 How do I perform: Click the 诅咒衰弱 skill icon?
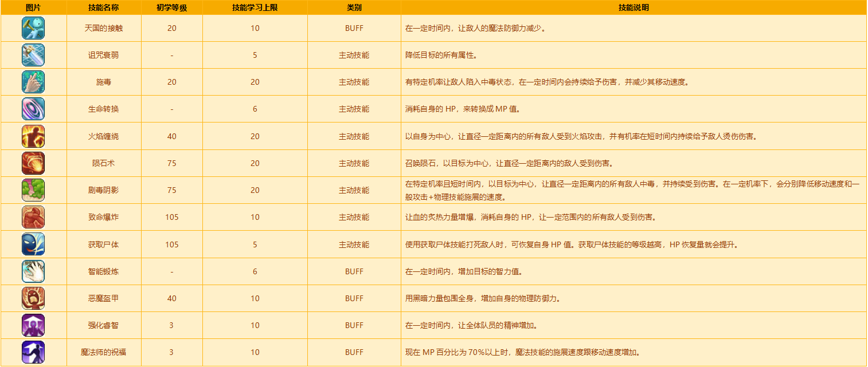[x=33, y=55]
